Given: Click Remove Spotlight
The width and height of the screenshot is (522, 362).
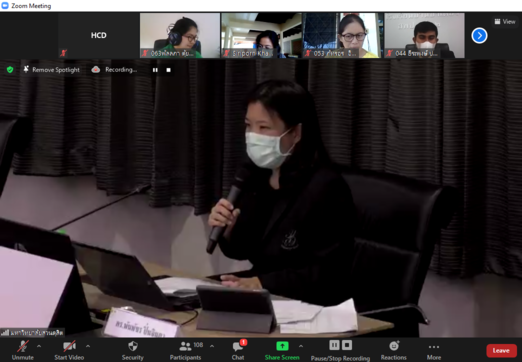Looking at the screenshot, I should 52,70.
